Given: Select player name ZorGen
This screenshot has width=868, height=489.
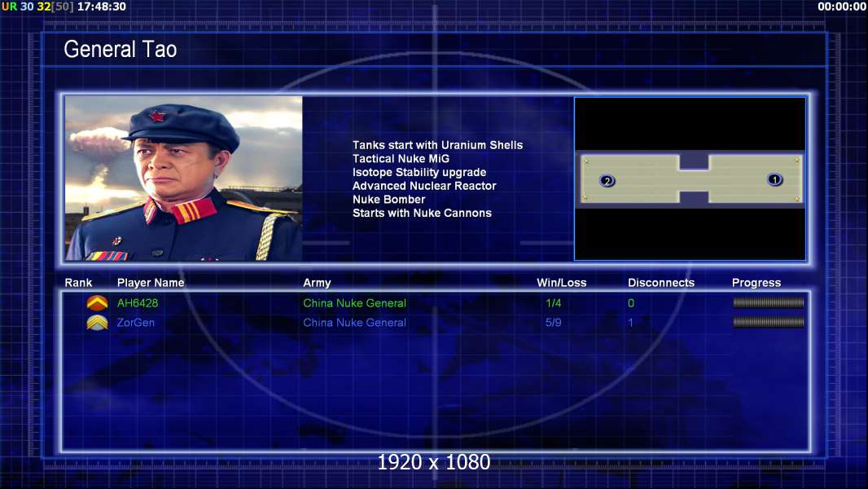Looking at the screenshot, I should (136, 323).
